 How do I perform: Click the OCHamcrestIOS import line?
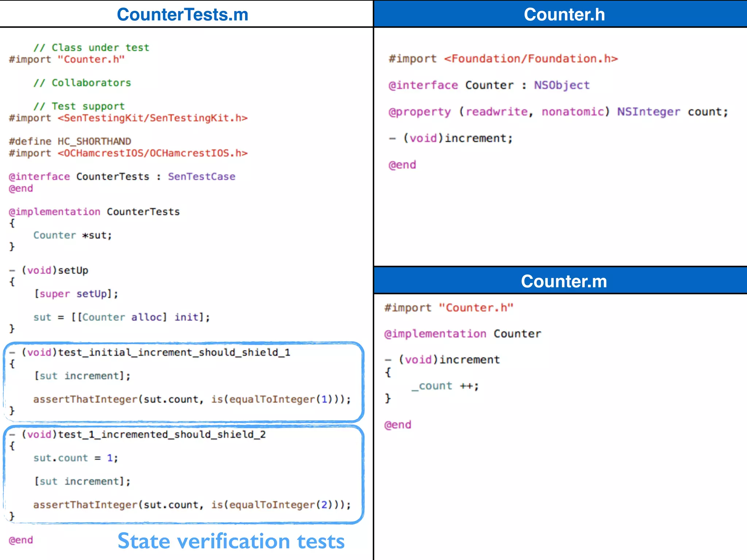tap(128, 153)
